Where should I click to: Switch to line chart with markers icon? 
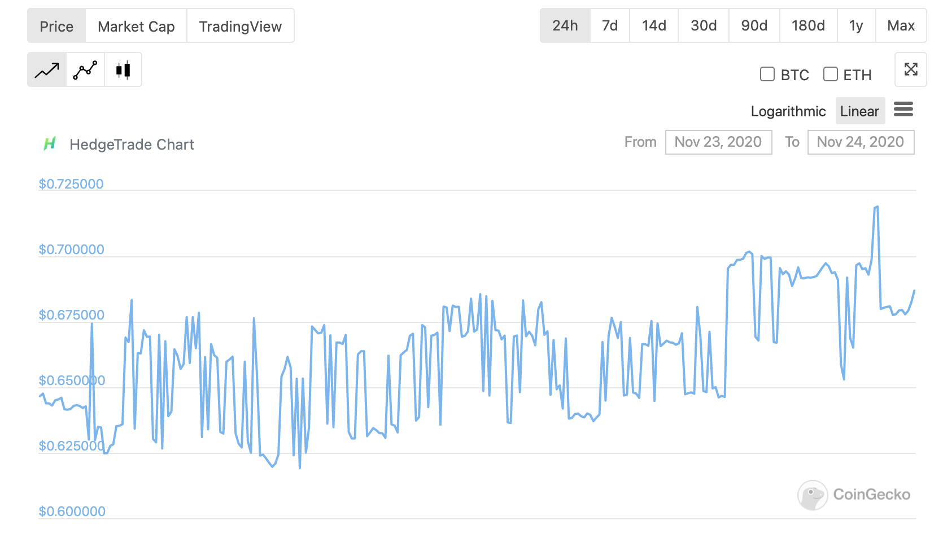click(85, 70)
